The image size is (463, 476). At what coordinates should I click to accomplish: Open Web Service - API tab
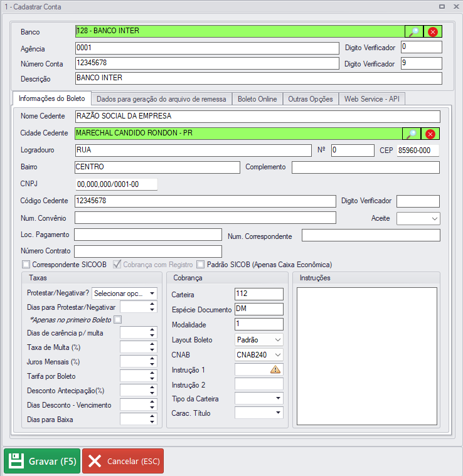point(371,99)
